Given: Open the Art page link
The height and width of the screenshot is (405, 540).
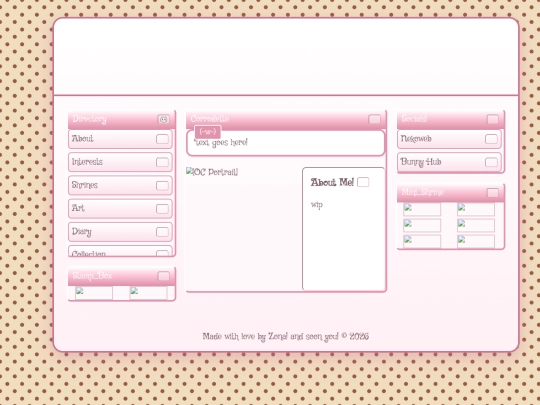Looking at the screenshot, I should [x=120, y=209].
